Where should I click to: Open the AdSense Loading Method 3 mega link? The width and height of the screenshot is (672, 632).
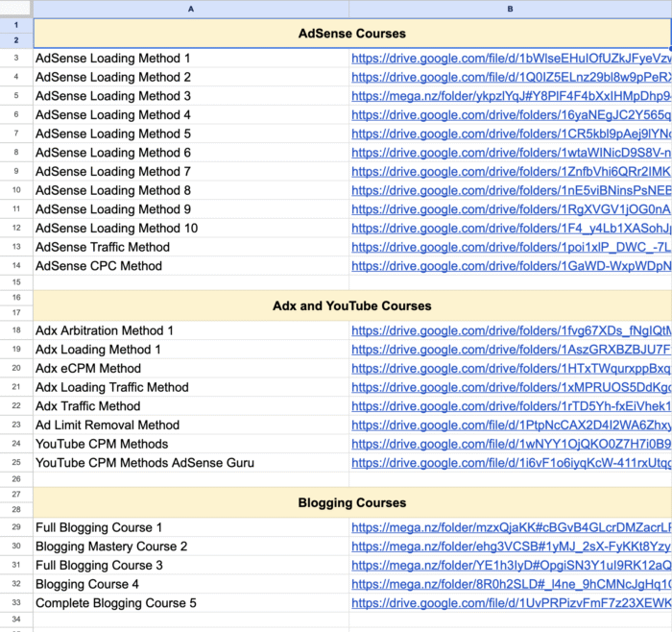pyautogui.click(x=512, y=96)
